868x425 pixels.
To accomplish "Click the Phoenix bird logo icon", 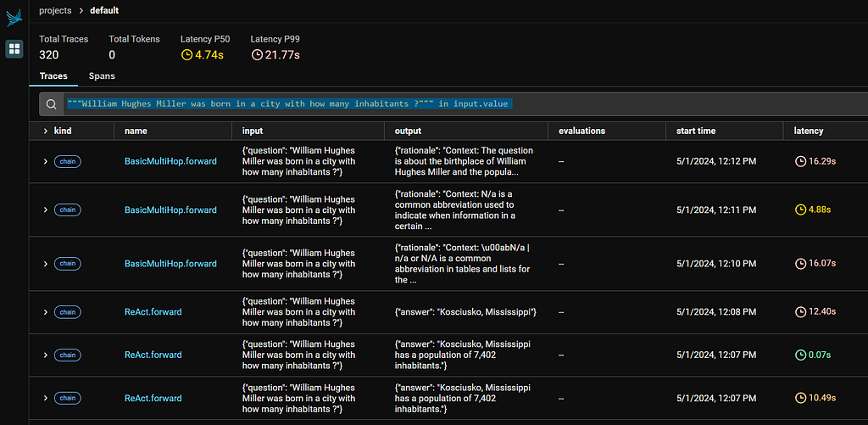I will (14, 19).
